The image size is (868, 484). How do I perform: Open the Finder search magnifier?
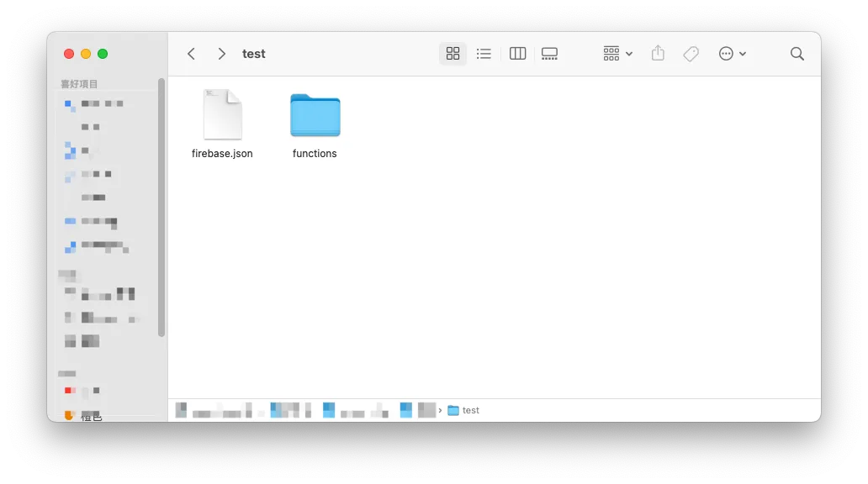pos(797,54)
